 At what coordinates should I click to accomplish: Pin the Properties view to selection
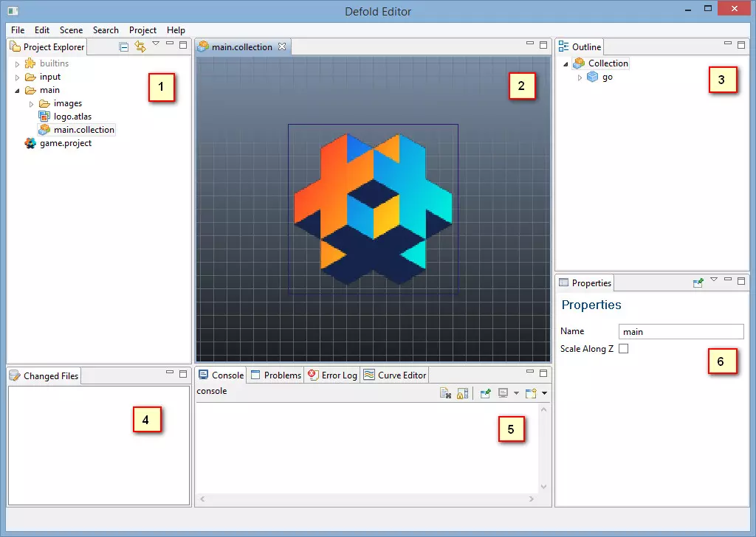point(698,283)
